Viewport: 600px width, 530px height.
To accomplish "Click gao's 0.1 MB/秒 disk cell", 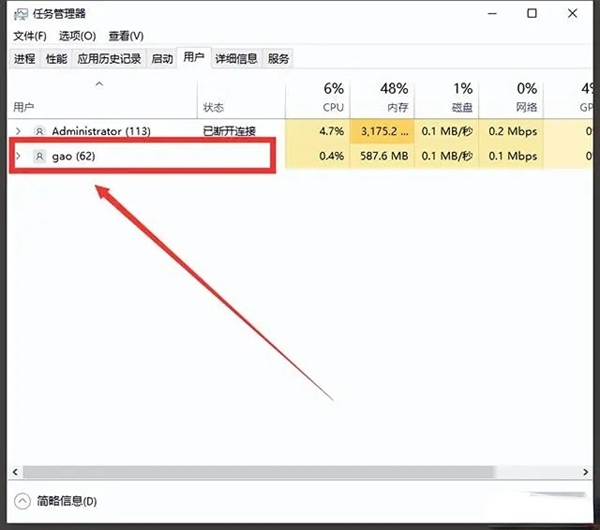I will [446, 156].
